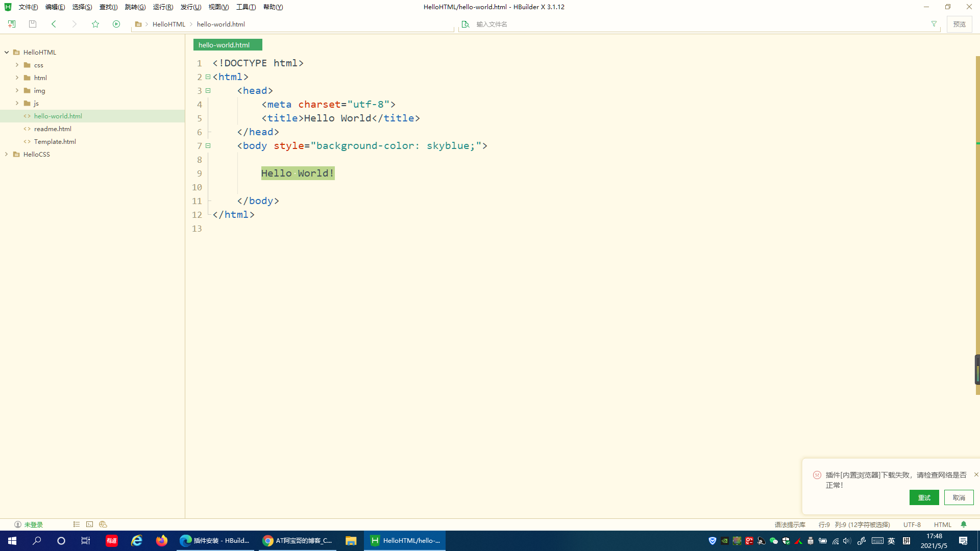Click the notification bell in bottom-right status bar
This screenshot has height=551, width=980.
coord(964,524)
